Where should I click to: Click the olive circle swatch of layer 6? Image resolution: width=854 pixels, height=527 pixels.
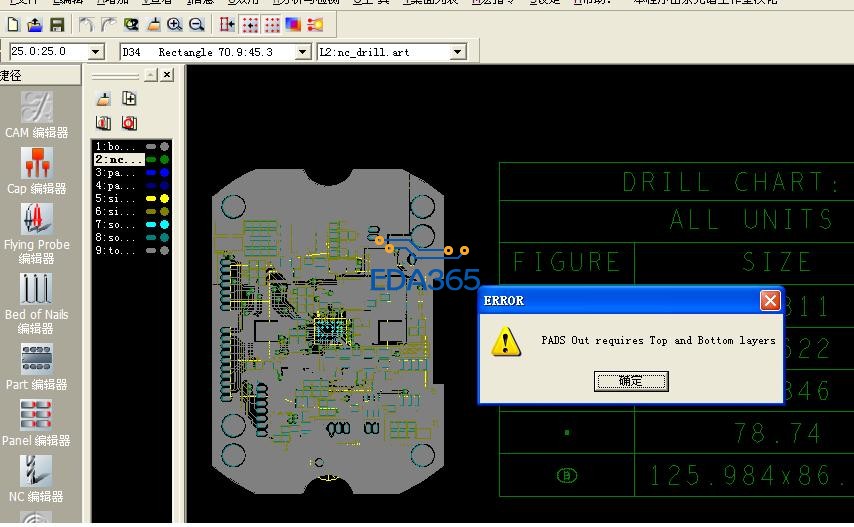[164, 211]
